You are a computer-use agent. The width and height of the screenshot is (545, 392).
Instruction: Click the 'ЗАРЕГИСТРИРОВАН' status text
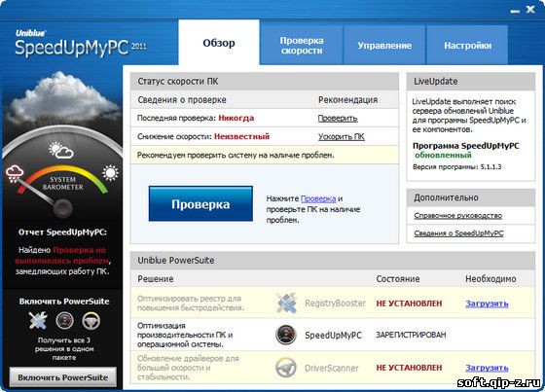(411, 335)
